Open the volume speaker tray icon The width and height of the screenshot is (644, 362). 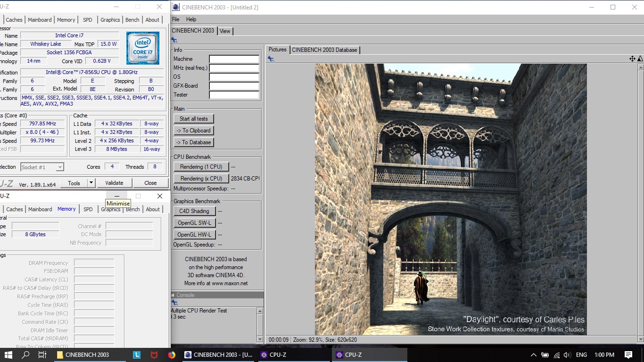coord(567,355)
